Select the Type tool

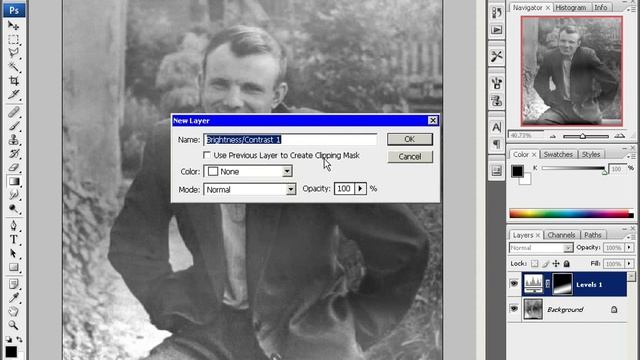click(13, 240)
